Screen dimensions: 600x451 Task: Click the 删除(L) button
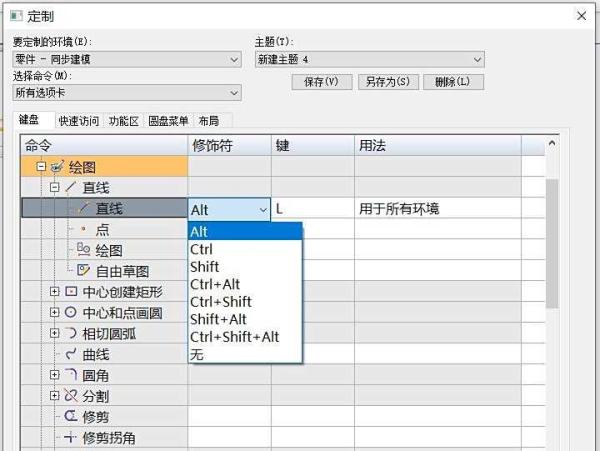tap(453, 82)
